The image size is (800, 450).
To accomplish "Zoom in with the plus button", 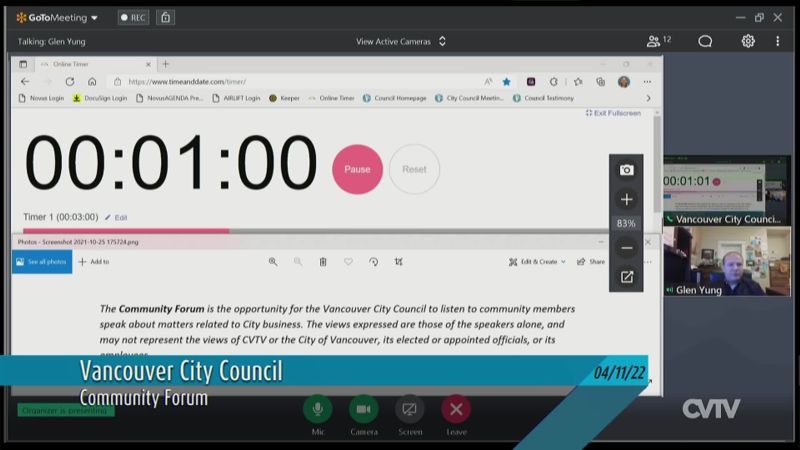I will tap(627, 199).
